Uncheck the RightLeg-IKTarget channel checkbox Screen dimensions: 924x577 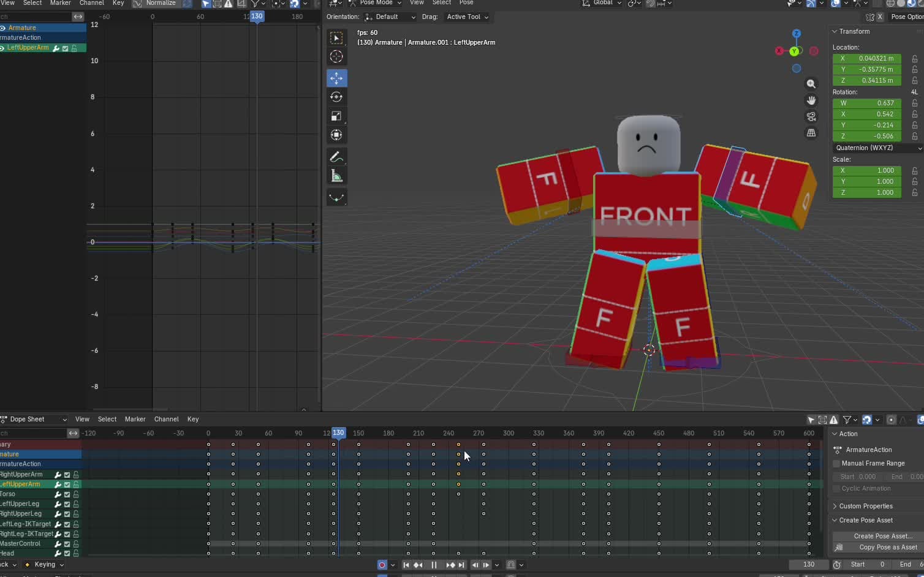pyautogui.click(x=67, y=534)
